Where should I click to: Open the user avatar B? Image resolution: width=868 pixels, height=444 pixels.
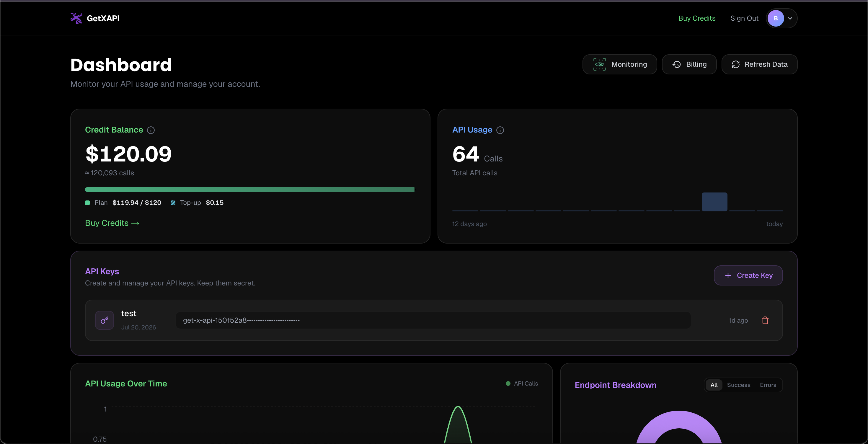(776, 18)
